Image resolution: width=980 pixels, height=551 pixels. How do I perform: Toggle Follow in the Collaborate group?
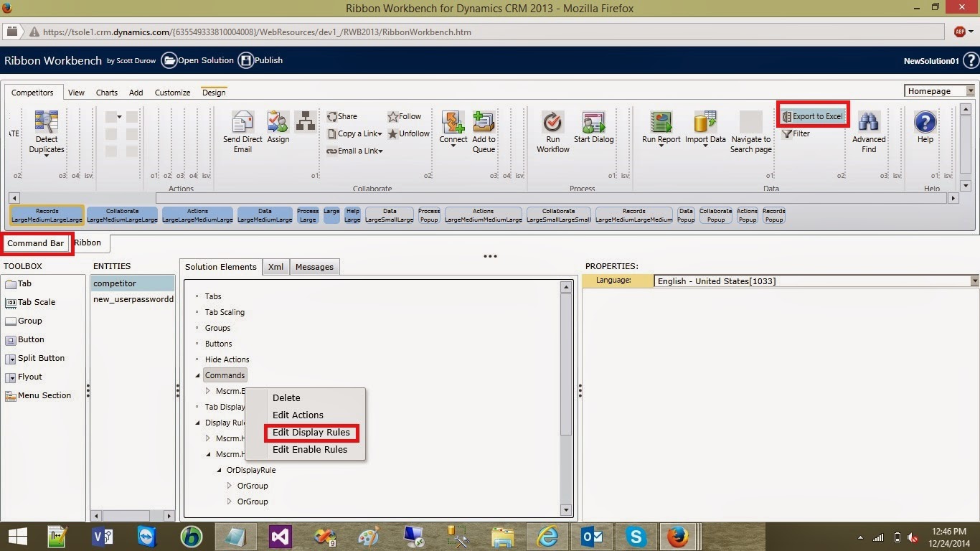pyautogui.click(x=404, y=116)
